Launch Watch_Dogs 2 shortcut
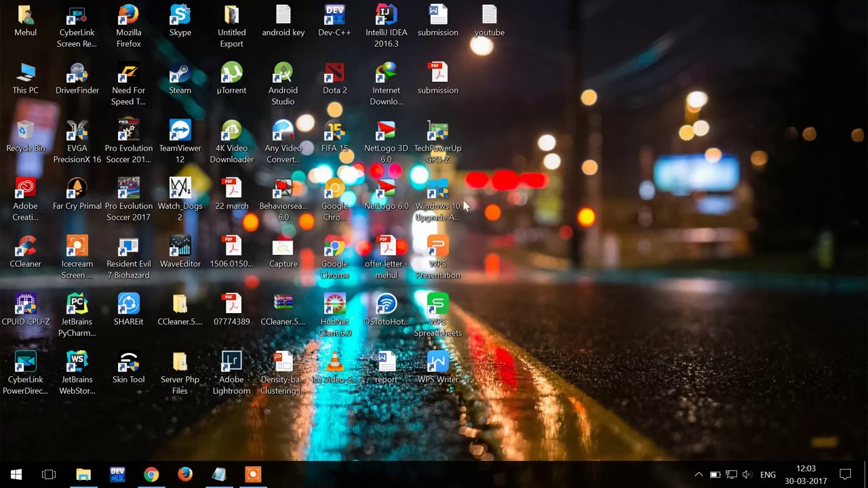868x488 pixels. (180, 199)
